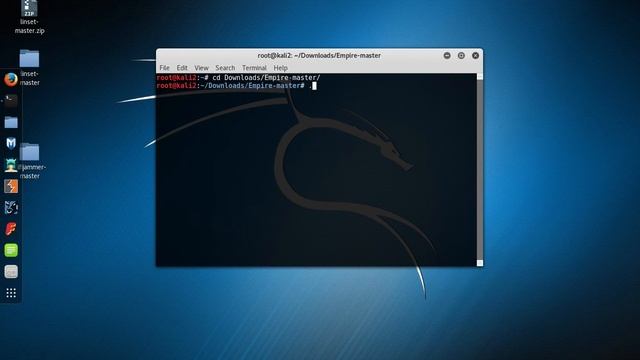Close the terminal window
This screenshot has height=360, width=640.
(x=476, y=56)
